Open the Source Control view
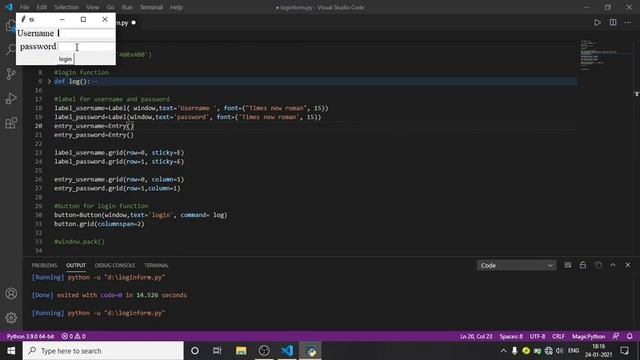 point(11,74)
